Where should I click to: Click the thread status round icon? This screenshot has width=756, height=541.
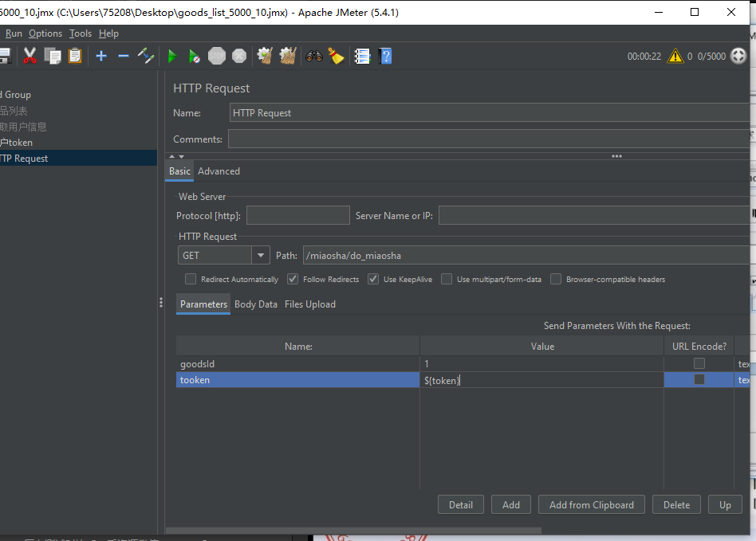(738, 56)
